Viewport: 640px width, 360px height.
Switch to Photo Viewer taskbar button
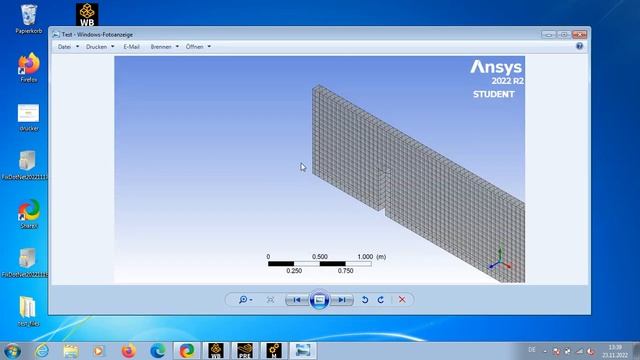coord(303,351)
